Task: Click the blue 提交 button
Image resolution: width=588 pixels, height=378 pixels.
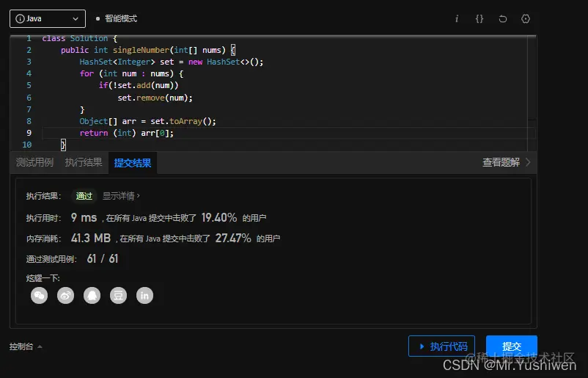Action: [x=512, y=346]
